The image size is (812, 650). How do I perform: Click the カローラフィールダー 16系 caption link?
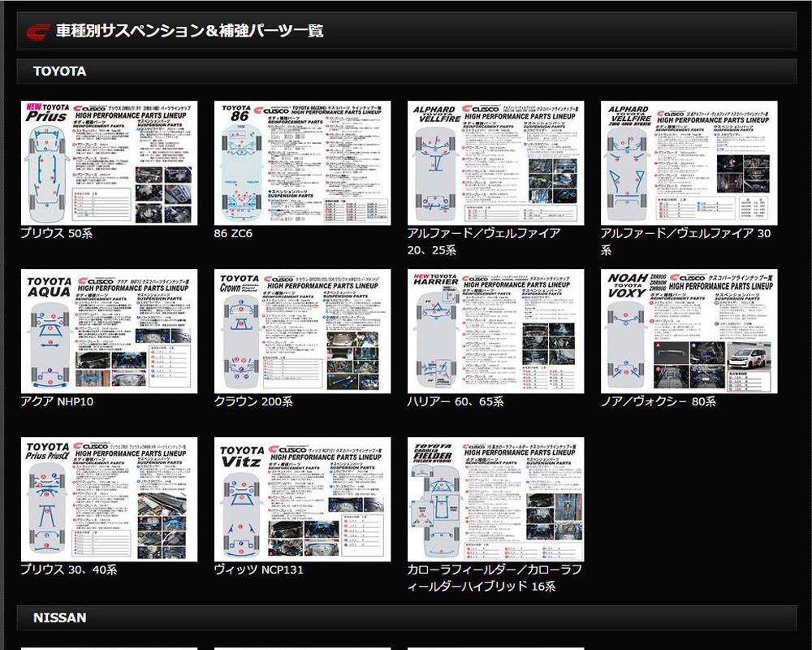(495, 578)
